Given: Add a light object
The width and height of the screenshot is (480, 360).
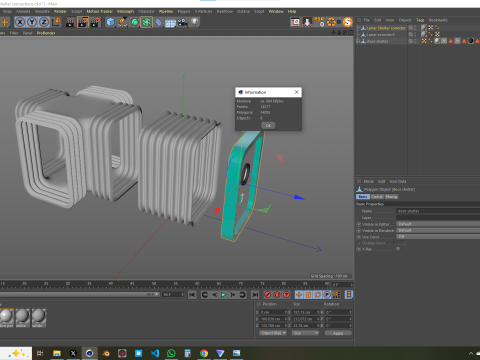Looking at the screenshot, I should (194, 22).
